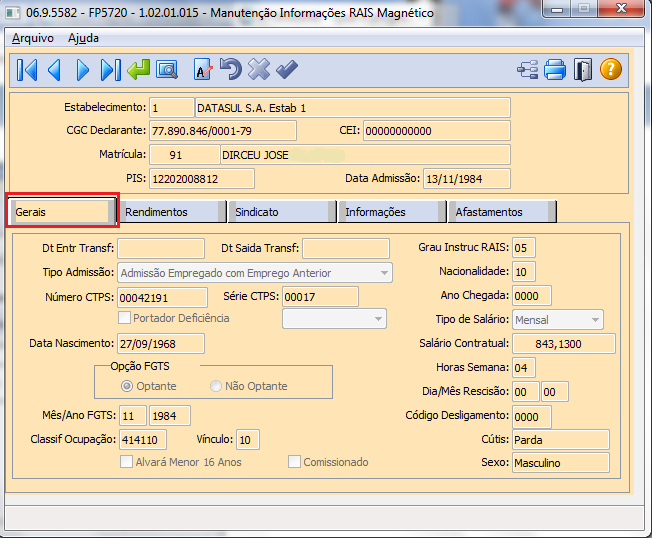Click the establishment name DATASUL S.A. field
Screen dimensions: 652x538
coord(353,108)
